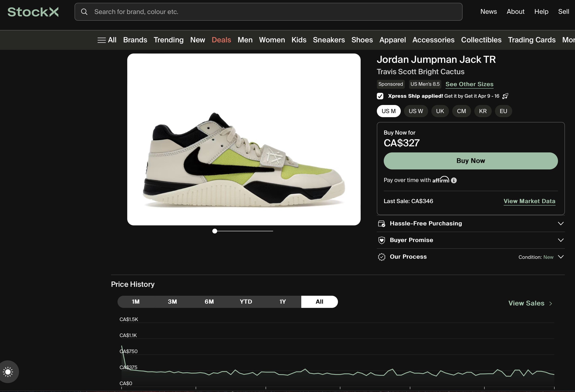Click the Buyer Promise shield icon
Image resolution: width=575 pixels, height=392 pixels.
pos(382,240)
